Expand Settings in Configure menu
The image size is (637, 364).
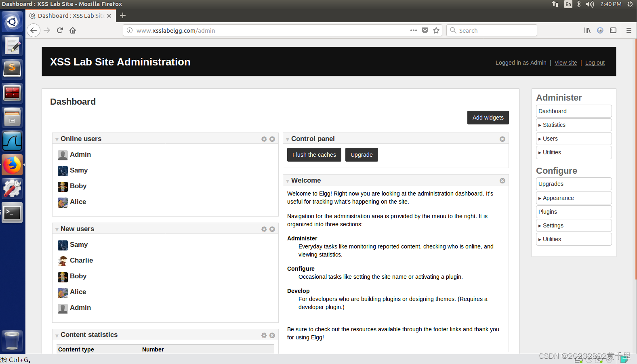pyautogui.click(x=574, y=225)
